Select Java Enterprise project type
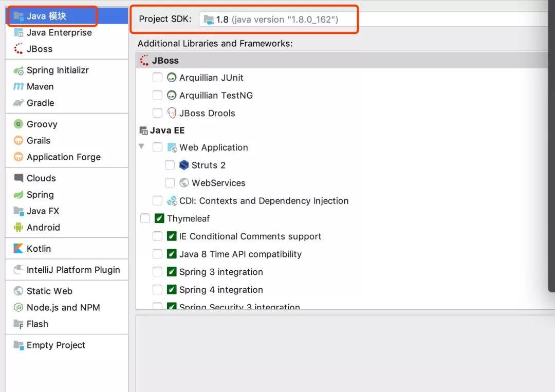 (67, 32)
